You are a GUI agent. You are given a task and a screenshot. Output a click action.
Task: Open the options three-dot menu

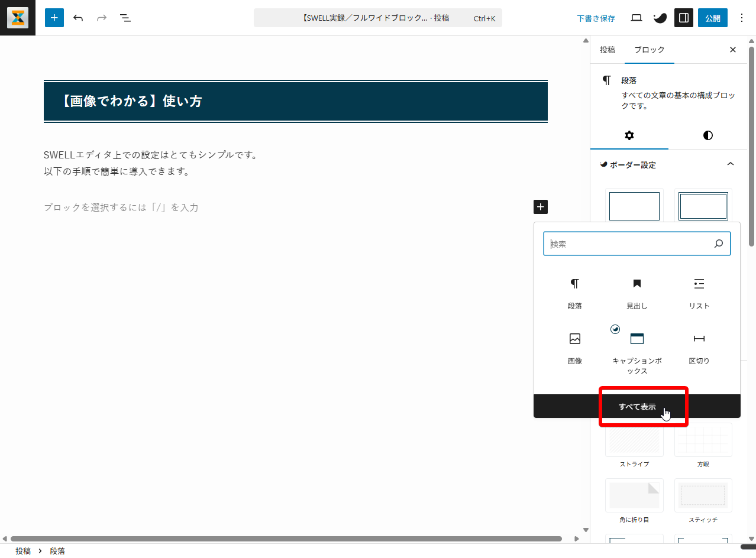[742, 18]
